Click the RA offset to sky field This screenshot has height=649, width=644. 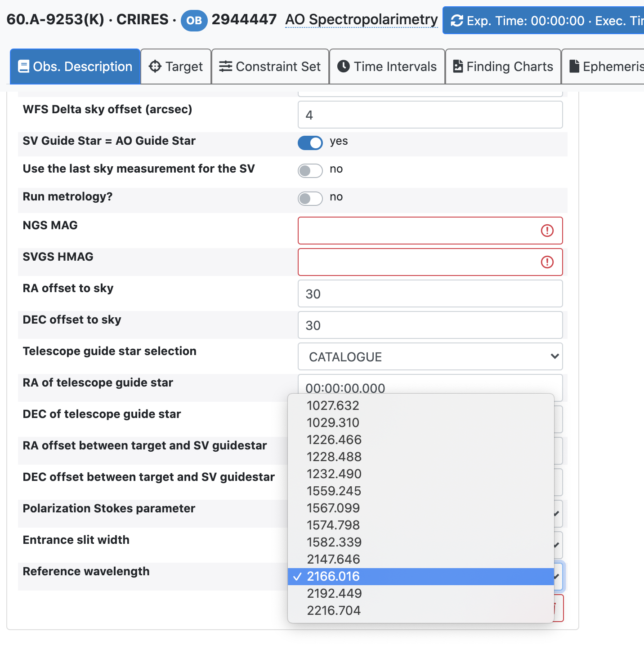click(x=430, y=294)
